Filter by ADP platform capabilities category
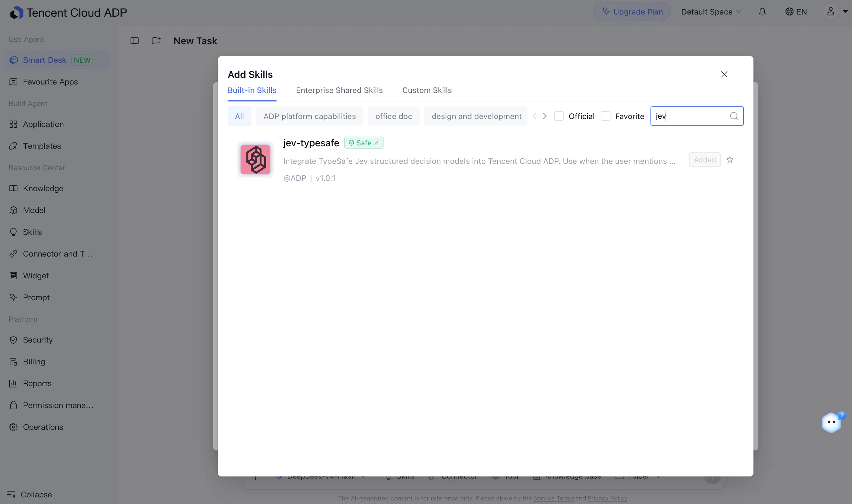The image size is (852, 504). 309,116
